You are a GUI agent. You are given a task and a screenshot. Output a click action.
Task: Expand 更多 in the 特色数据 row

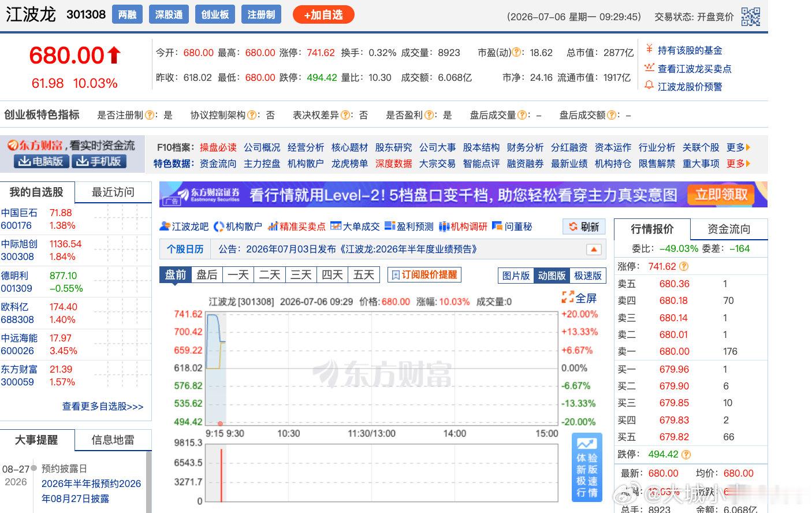click(x=739, y=163)
